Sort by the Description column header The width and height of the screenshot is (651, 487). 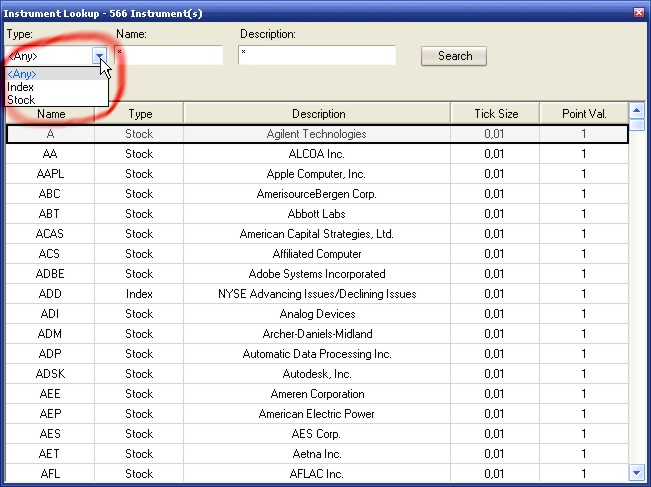[317, 114]
